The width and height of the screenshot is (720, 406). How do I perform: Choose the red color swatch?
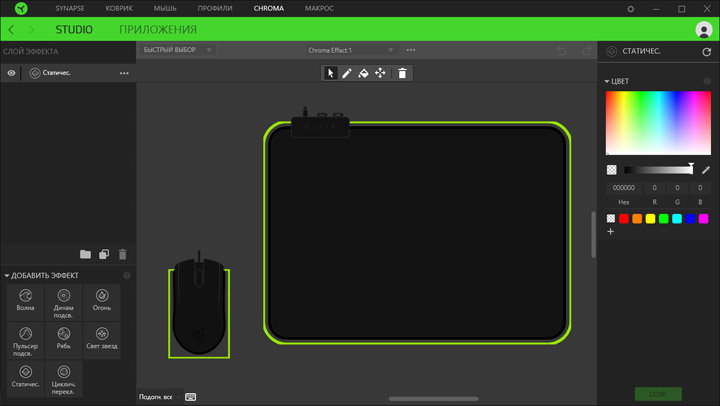624,219
